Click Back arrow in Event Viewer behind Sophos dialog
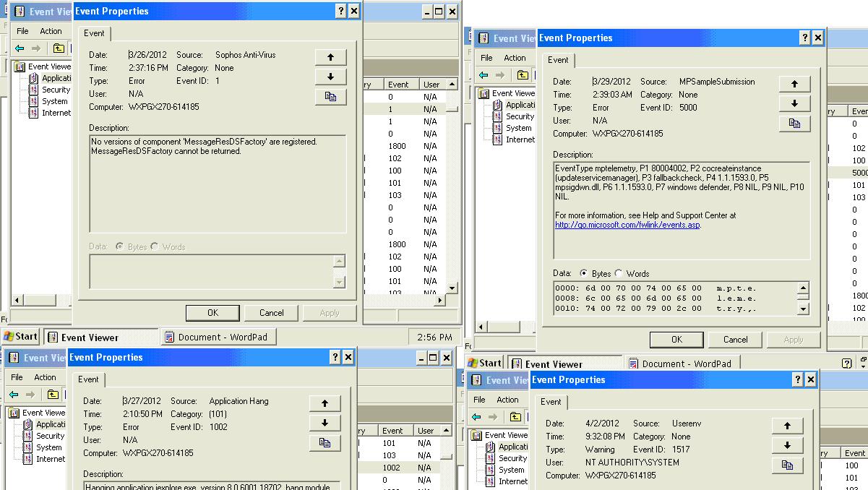868x490 pixels. click(x=20, y=48)
